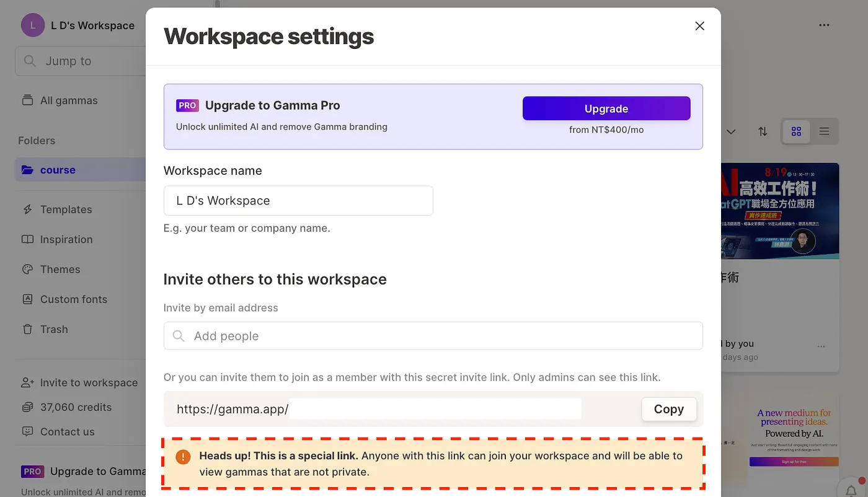Click the lightning bolt Templates icon
868x497 pixels.
(x=27, y=209)
